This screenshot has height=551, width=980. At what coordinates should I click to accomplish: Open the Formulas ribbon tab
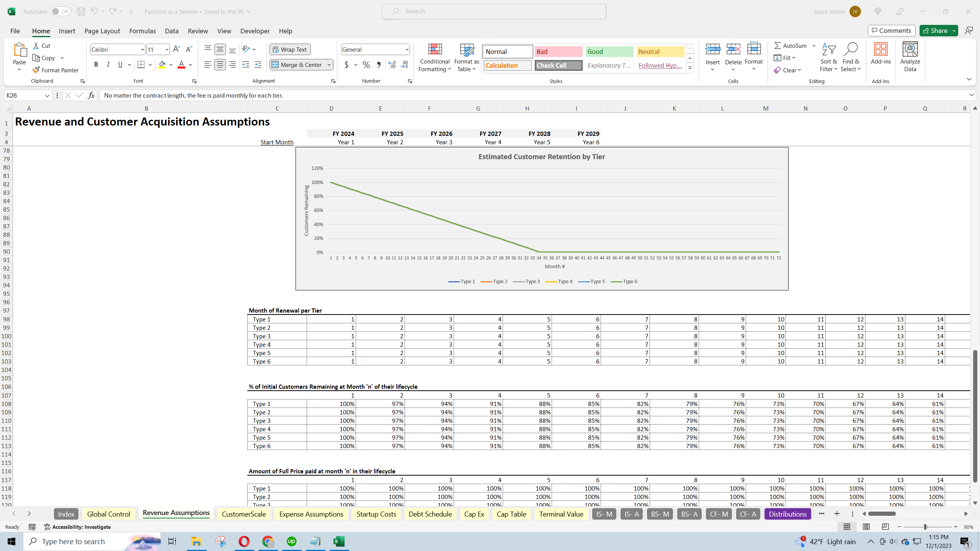[x=142, y=31]
